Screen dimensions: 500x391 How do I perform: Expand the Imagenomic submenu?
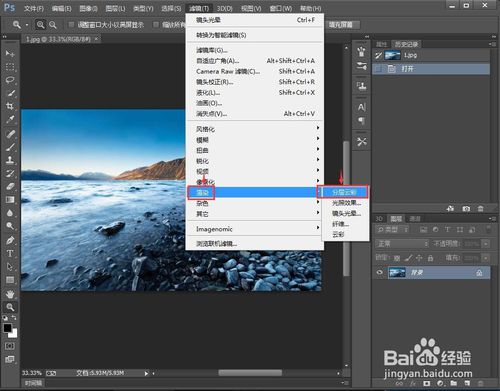[255, 229]
